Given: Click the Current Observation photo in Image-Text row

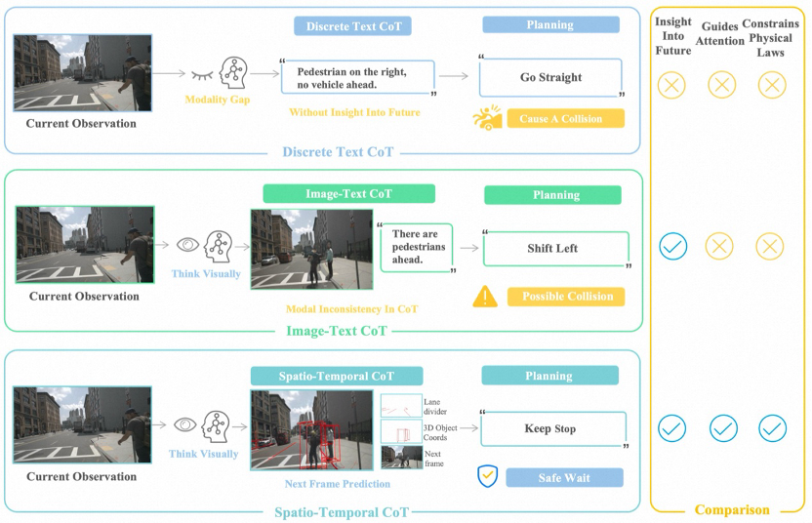Looking at the screenshot, I should pos(85,244).
